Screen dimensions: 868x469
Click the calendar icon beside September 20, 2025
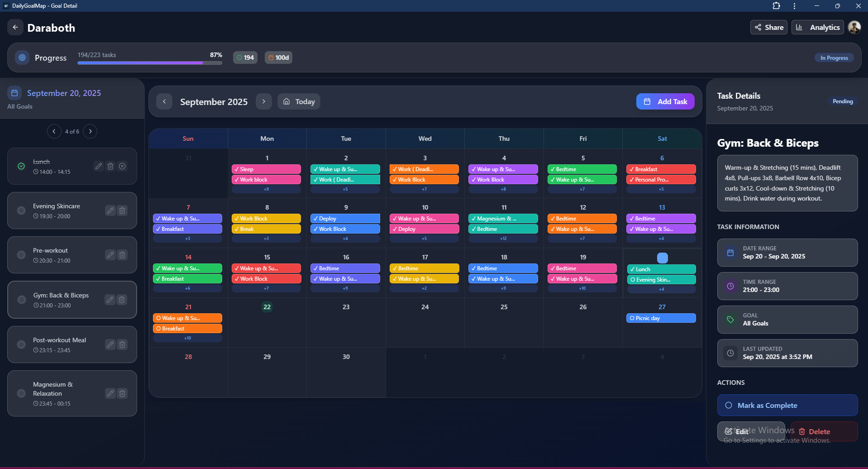point(14,93)
